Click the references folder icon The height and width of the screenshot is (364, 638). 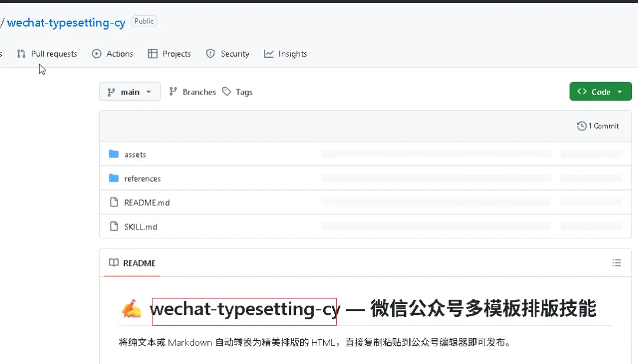(114, 178)
